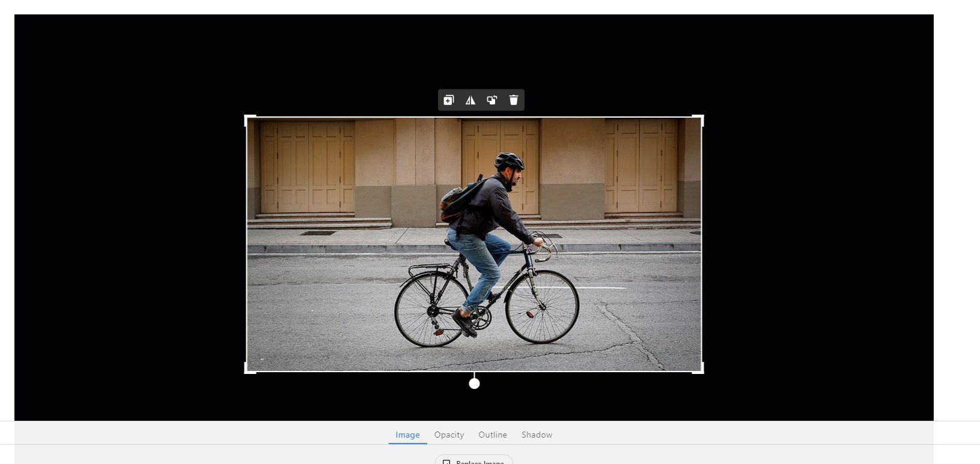Go to the Shadow tab
The width and height of the screenshot is (980, 464).
point(537,435)
